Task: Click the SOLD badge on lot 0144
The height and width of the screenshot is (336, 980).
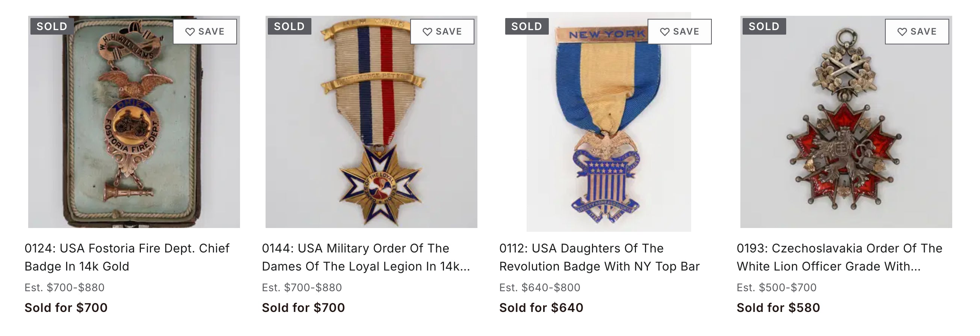Action: [289, 26]
